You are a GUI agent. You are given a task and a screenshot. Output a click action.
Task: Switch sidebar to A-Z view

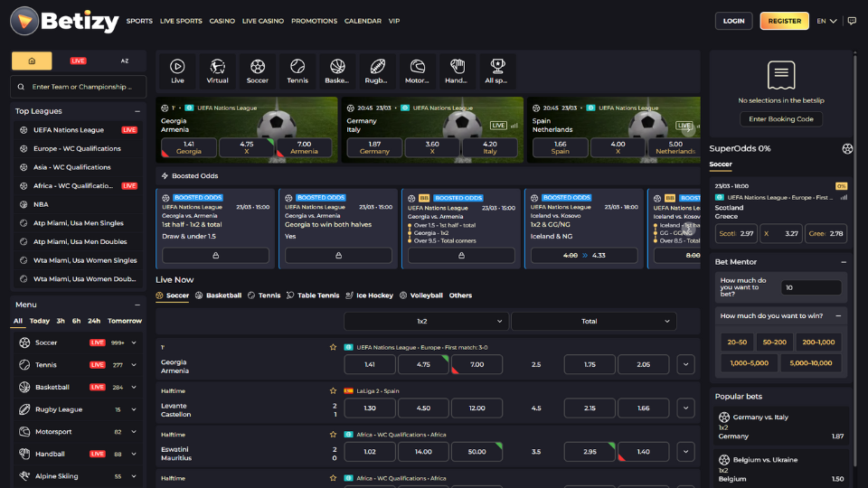[x=125, y=61]
